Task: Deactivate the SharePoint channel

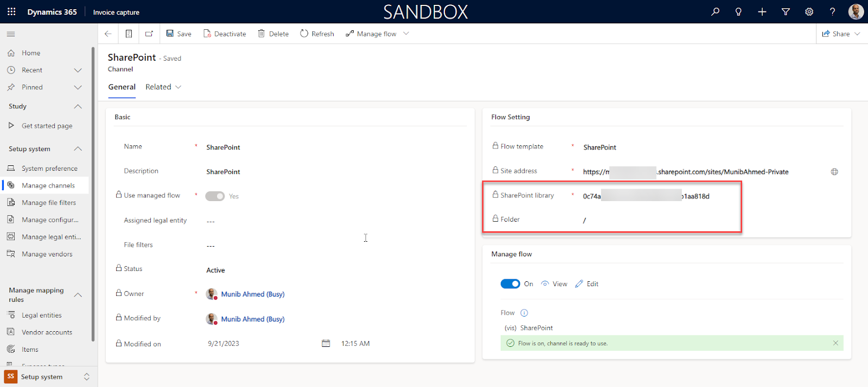Action: [225, 34]
